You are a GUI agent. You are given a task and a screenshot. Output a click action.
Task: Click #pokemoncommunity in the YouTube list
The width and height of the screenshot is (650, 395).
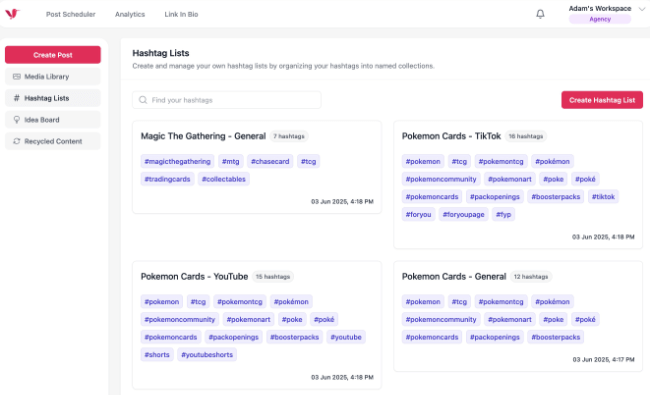click(x=179, y=319)
